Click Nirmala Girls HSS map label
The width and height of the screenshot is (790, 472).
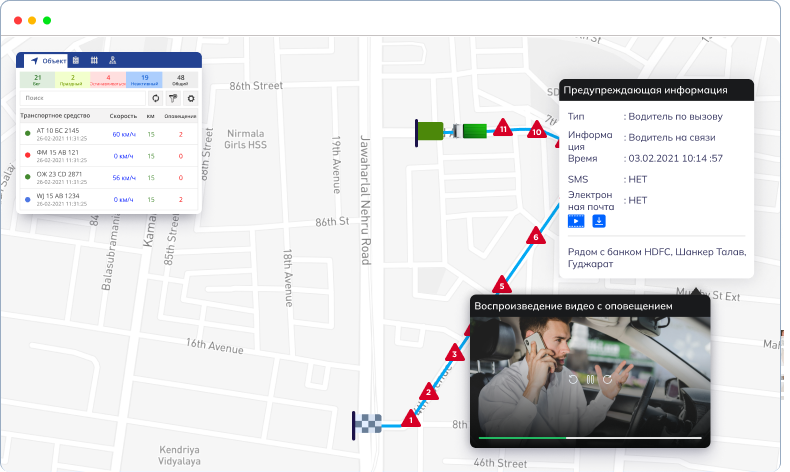tap(245, 139)
